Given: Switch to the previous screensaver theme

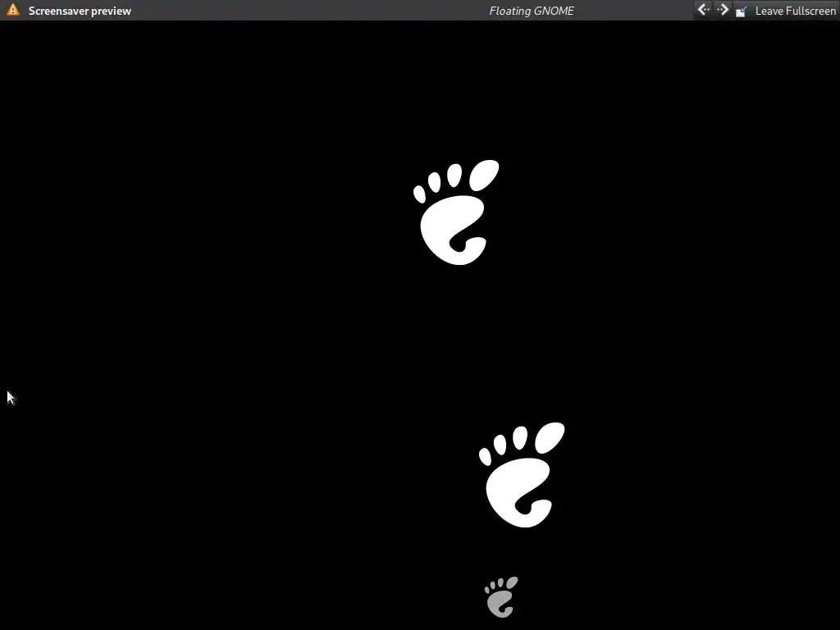Looking at the screenshot, I should [x=703, y=10].
